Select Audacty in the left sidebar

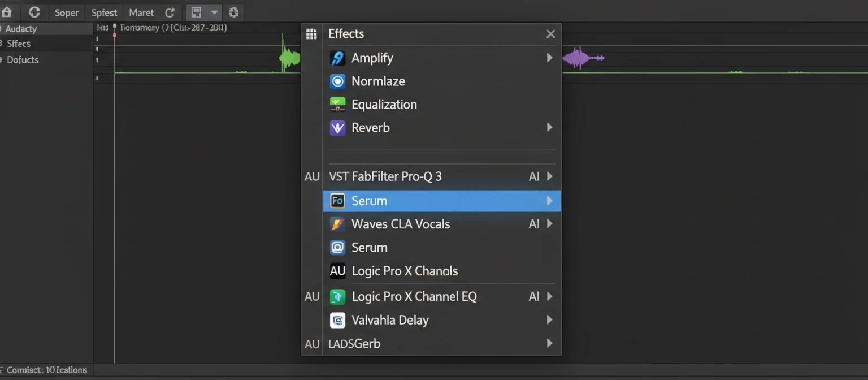[21, 28]
